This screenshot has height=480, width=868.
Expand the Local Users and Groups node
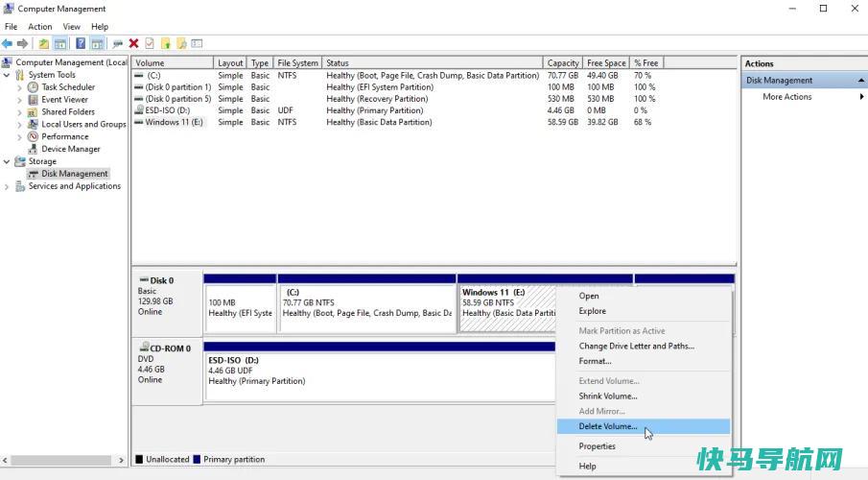coord(19,124)
